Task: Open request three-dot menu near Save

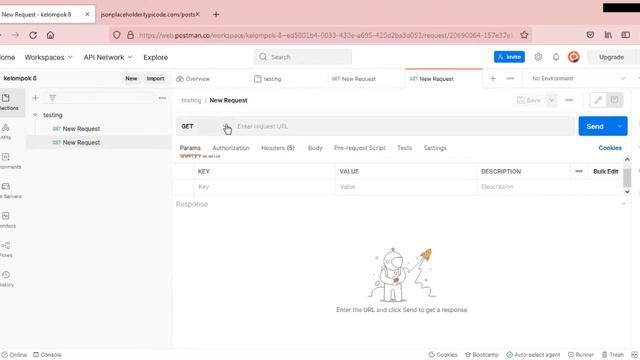Action: pos(569,100)
